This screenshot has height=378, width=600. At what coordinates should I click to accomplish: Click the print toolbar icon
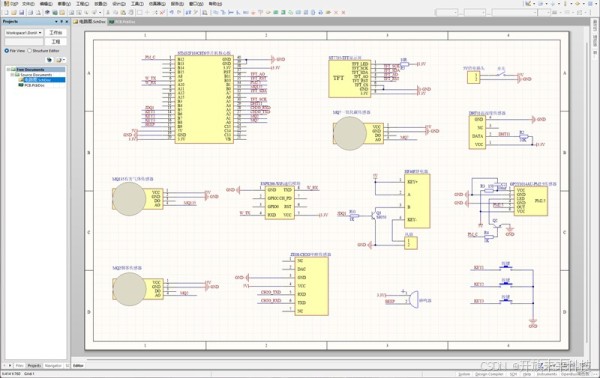point(31,12)
